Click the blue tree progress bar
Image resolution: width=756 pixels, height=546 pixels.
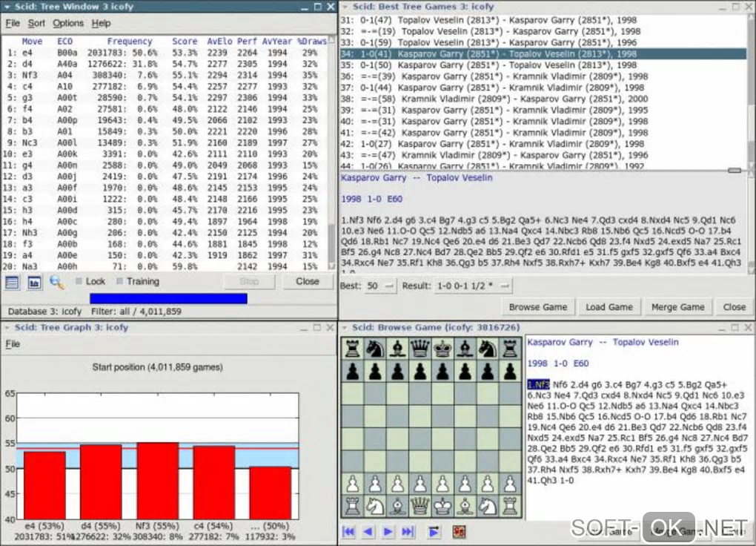(x=168, y=298)
